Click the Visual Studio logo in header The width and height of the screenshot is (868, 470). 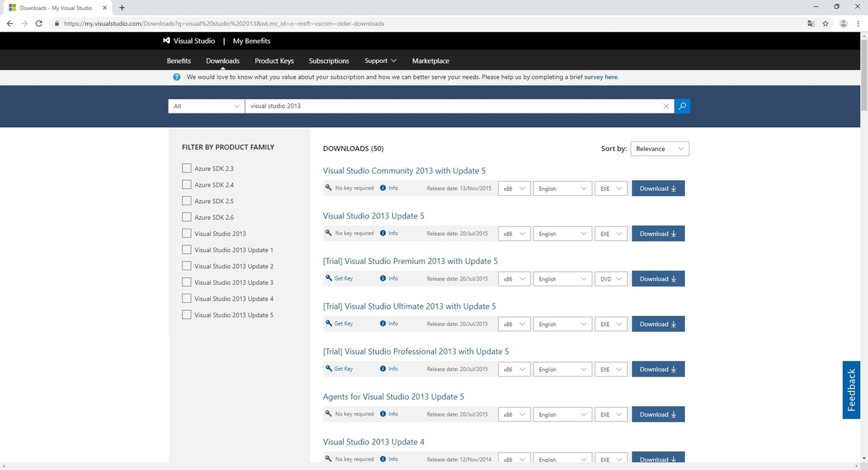[189, 41]
